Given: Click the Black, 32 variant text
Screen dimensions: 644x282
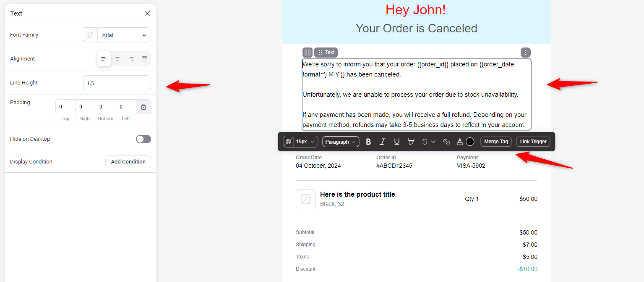Looking at the screenshot, I should tap(332, 204).
